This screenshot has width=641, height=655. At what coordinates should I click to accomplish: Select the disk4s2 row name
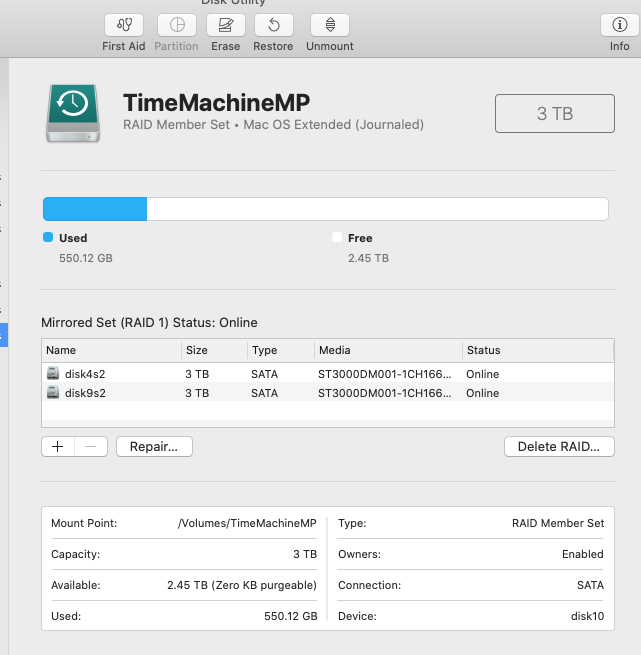point(85,374)
